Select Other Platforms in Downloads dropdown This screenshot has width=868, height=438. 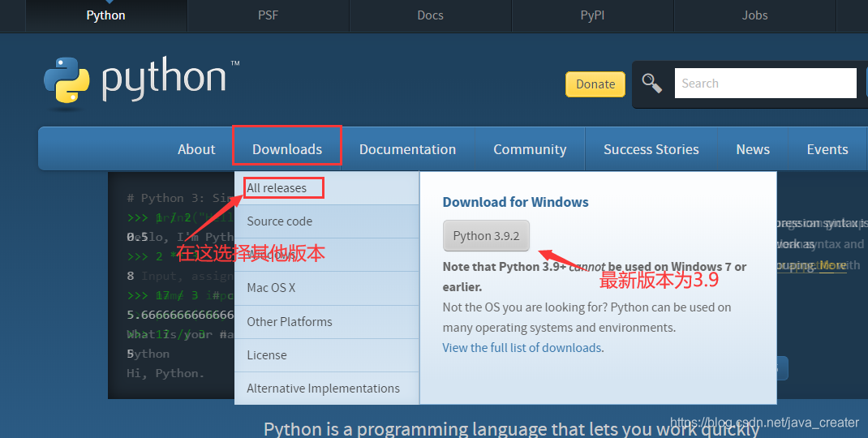pyautogui.click(x=327, y=322)
